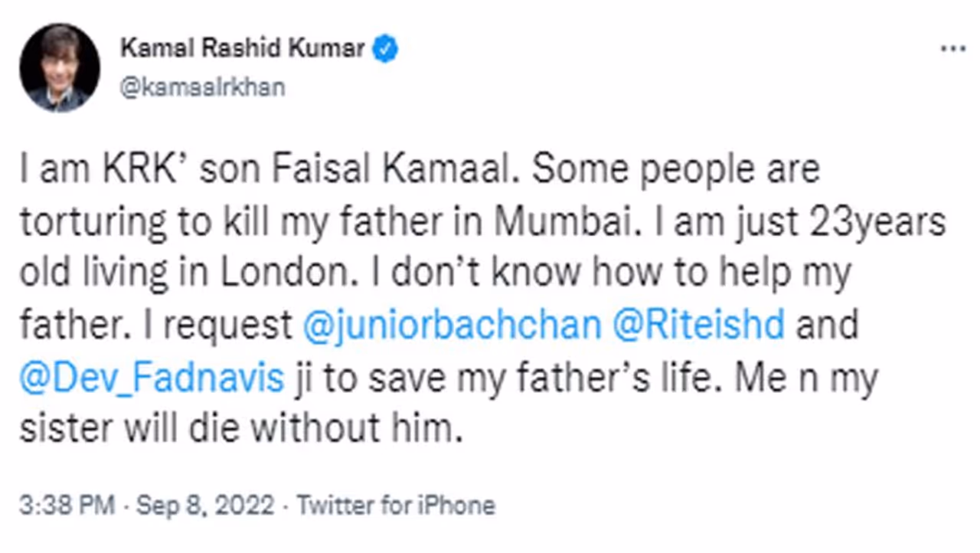Click the display name Kamal Rashid Kumar
980x553 pixels.
click(x=242, y=50)
